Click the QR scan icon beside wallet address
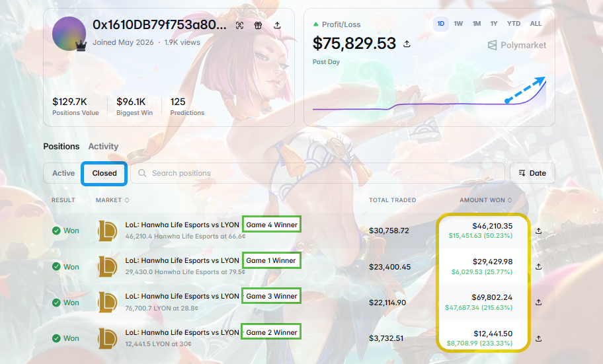Screen dimensions: 603x364 coord(239,25)
